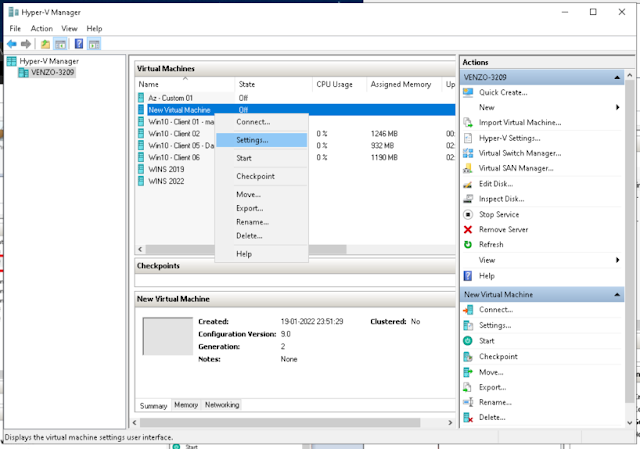Click the Checkpoint icon in Actions pane
The height and width of the screenshot is (449, 640).
click(x=468, y=356)
